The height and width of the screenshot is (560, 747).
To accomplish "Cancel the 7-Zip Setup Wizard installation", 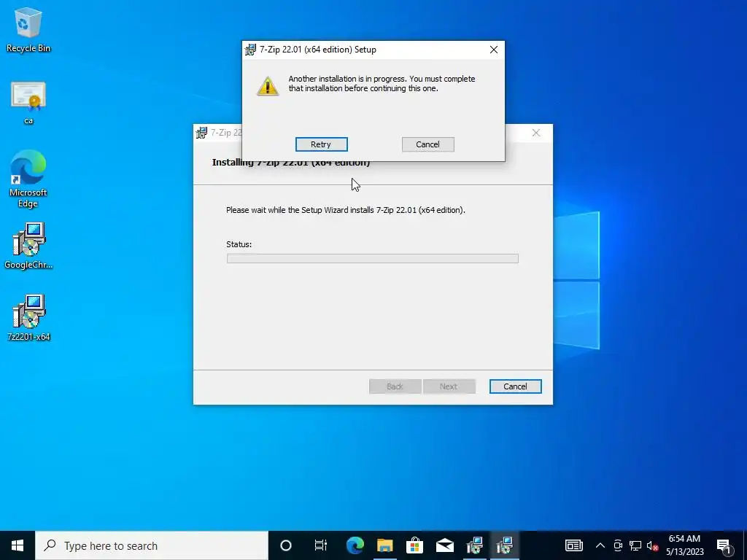I will 516,386.
